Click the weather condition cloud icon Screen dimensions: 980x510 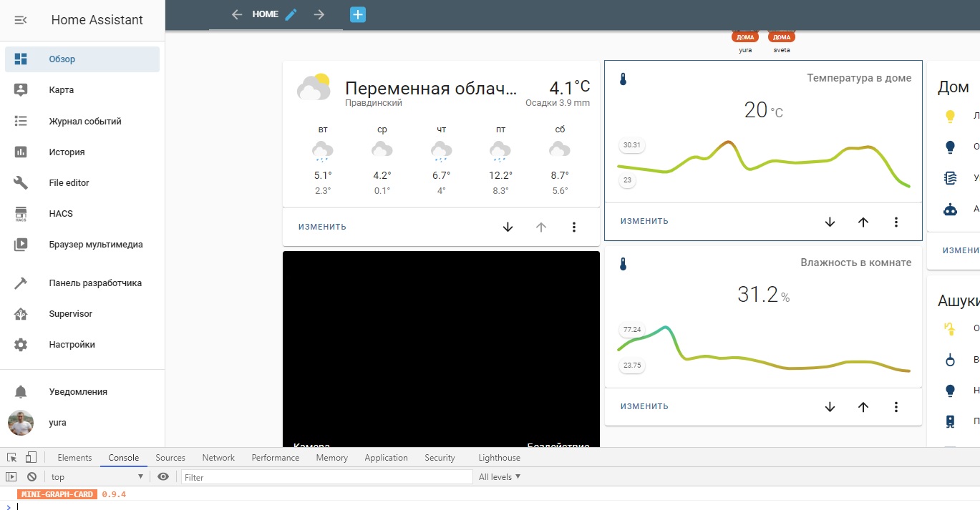(314, 87)
